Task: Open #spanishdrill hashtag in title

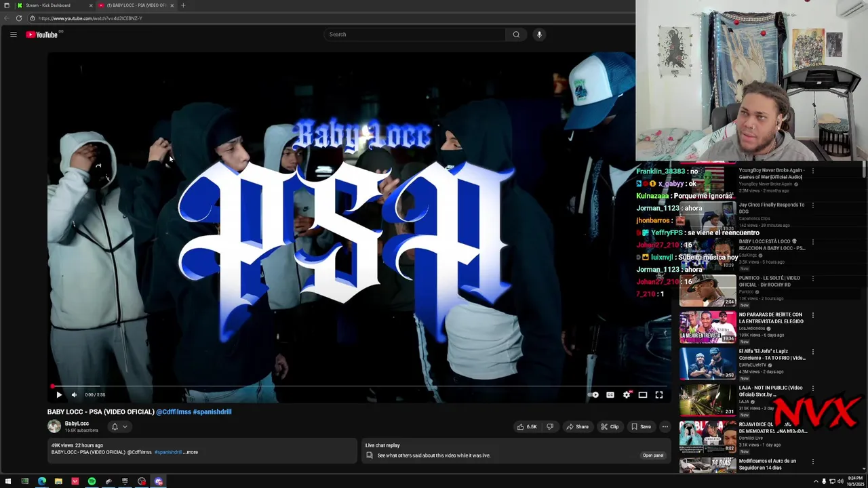Action: point(212,411)
